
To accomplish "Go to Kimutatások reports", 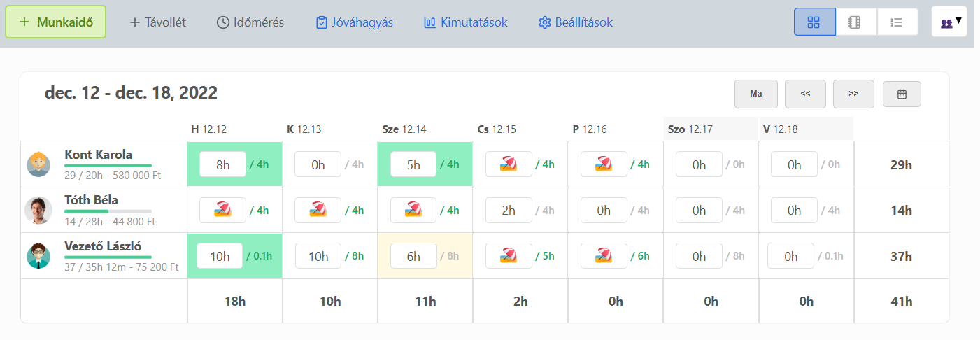I will (466, 22).
